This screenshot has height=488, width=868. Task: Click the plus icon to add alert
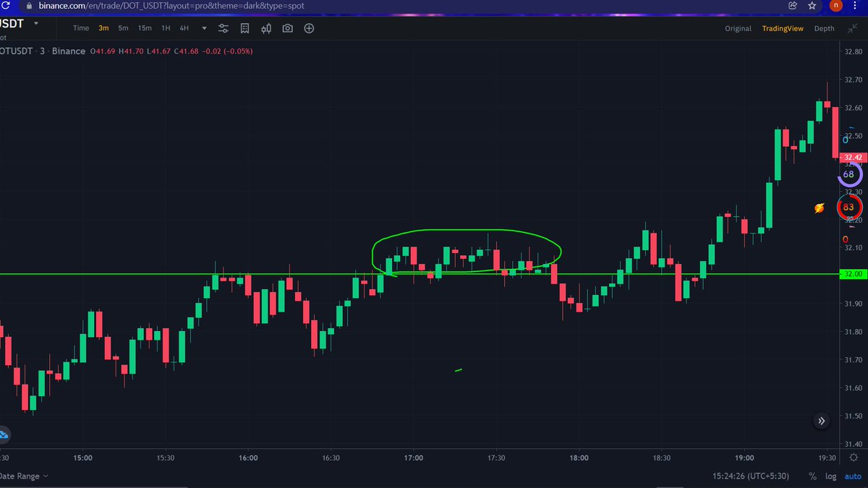(308, 28)
